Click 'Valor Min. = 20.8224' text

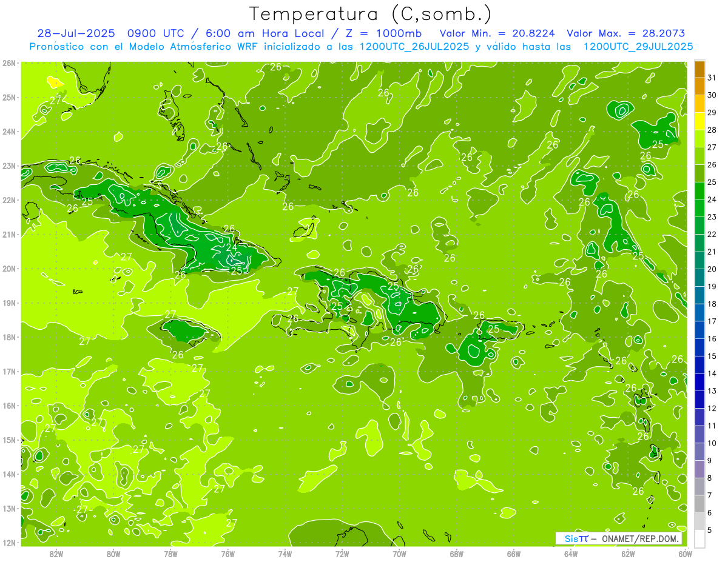(497, 33)
